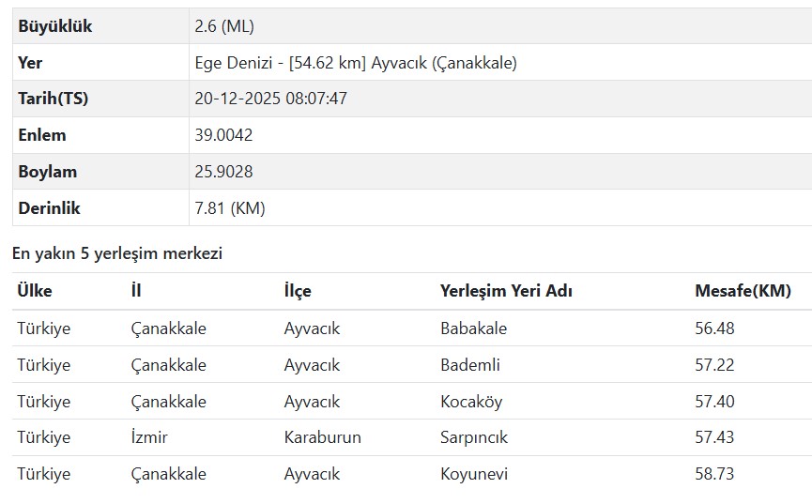
Task: Click the date value 20-12-2025 08:07:47
Action: click(x=270, y=99)
